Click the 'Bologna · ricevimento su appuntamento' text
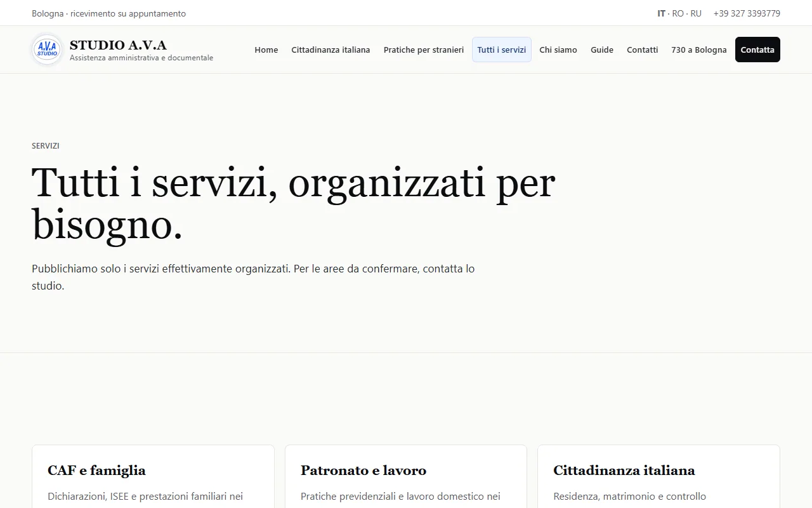 coord(108,13)
